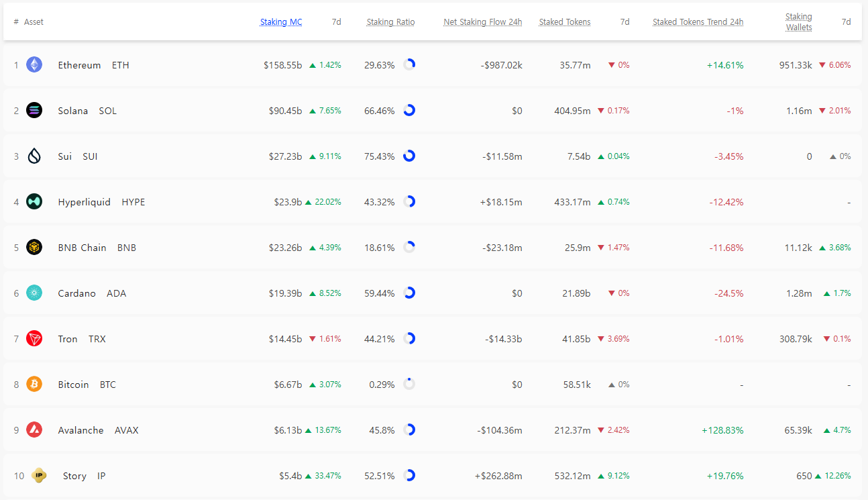Click the 7d header next to Staking MC

click(336, 22)
